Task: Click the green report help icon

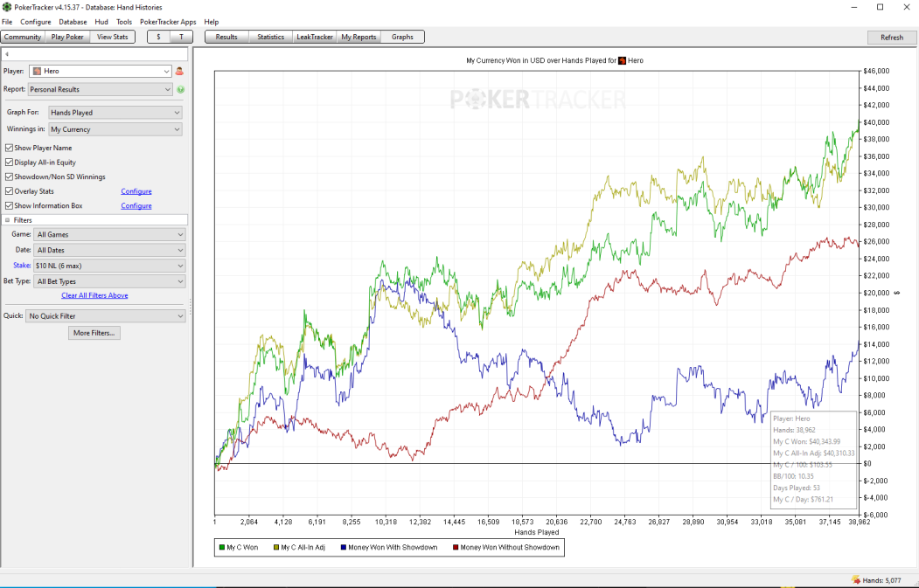Action: click(x=180, y=90)
